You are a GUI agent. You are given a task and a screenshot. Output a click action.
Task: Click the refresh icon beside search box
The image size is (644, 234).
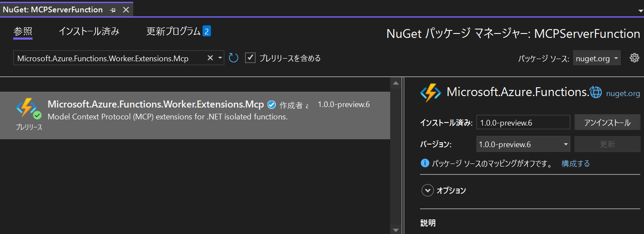click(x=234, y=58)
